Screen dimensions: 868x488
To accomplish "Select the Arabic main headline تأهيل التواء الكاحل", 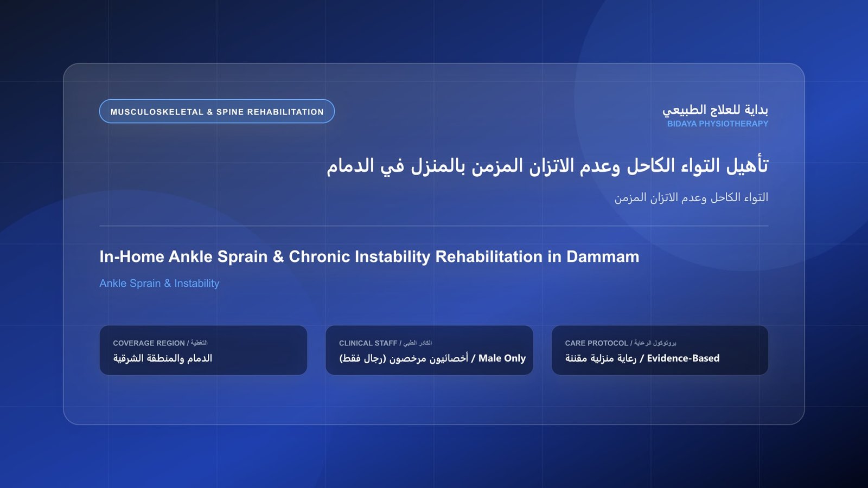I will click(x=547, y=165).
